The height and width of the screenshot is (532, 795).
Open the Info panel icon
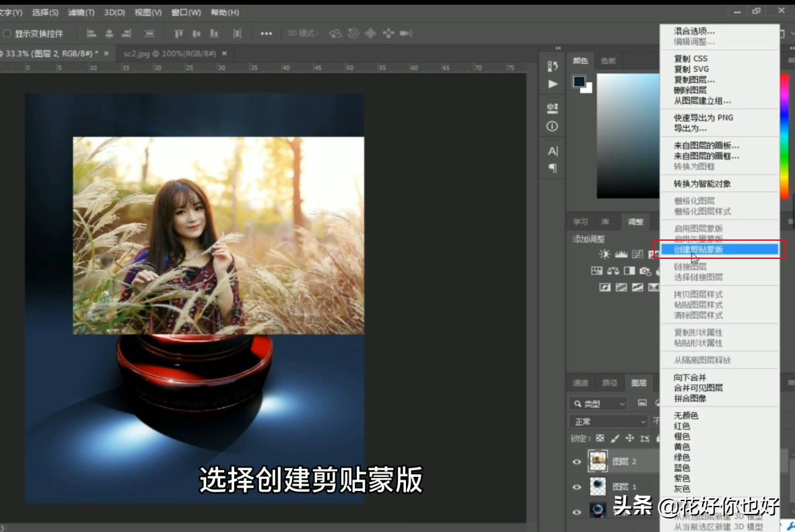[x=552, y=126]
